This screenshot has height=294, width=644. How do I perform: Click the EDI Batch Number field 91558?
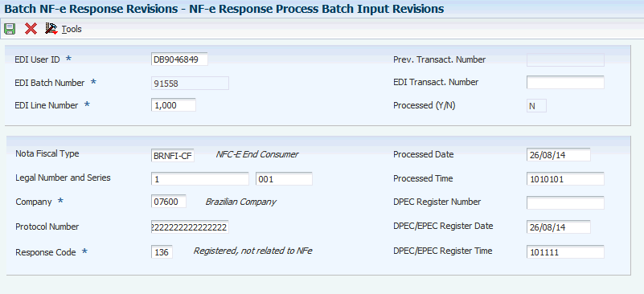click(190, 83)
